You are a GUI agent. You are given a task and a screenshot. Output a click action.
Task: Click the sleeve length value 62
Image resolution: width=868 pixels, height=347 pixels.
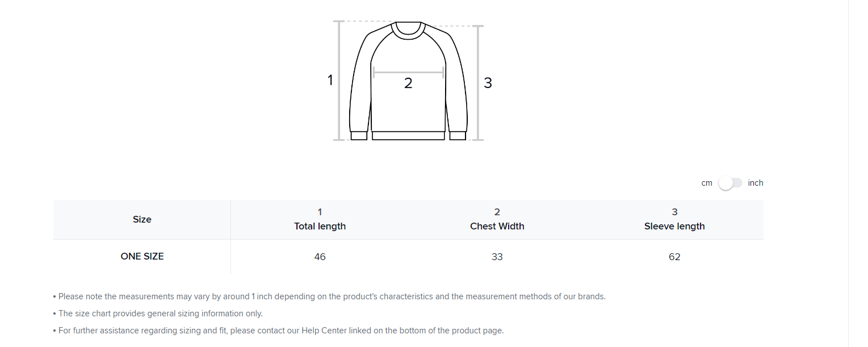[x=674, y=257]
